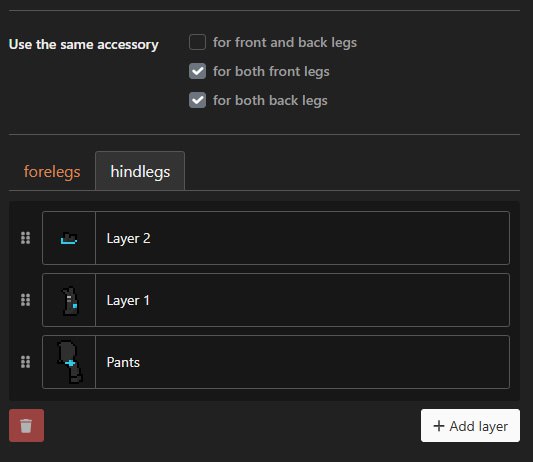Screen dimensions: 533x462
Task: Select the hindlegs tab
Action: (140, 171)
